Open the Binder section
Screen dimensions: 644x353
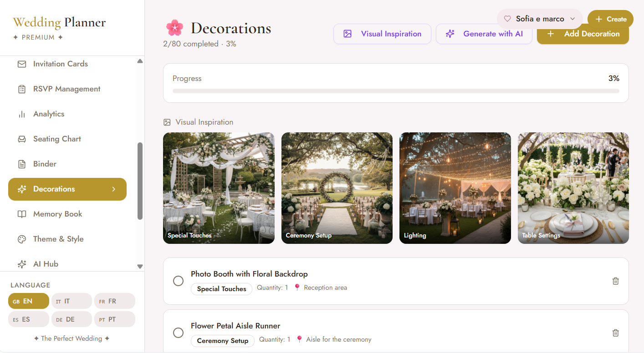(67, 164)
